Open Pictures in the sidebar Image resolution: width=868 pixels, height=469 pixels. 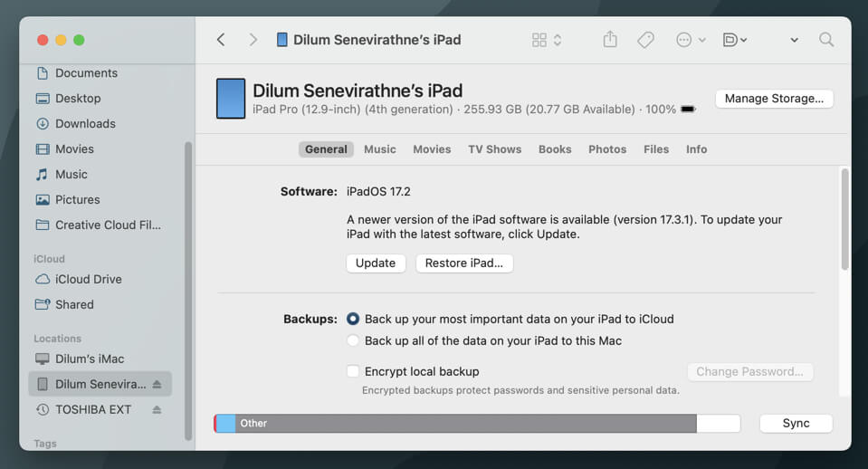click(77, 200)
